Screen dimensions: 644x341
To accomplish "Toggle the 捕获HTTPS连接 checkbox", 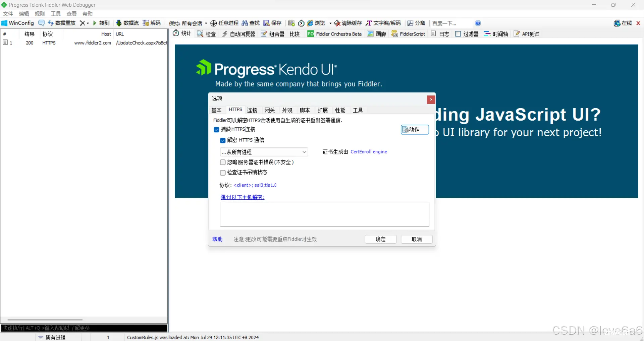I will [216, 130].
